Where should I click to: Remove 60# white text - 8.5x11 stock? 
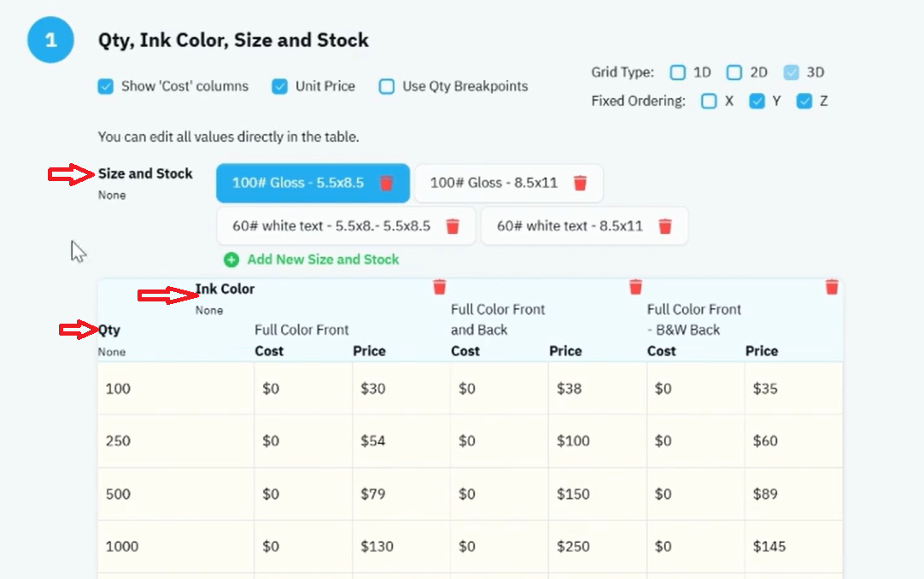(664, 226)
